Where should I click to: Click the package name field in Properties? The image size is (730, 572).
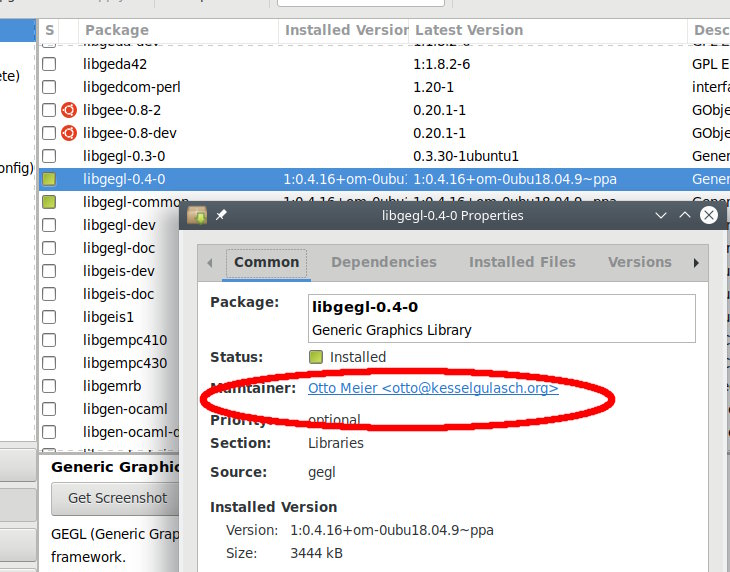[x=502, y=318]
